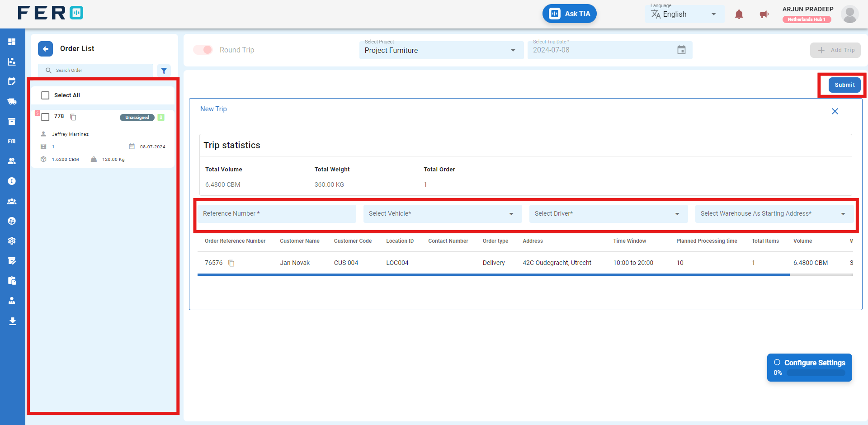The width and height of the screenshot is (868, 425).
Task: Click the Netherlands Hub 1 badge
Action: click(807, 19)
